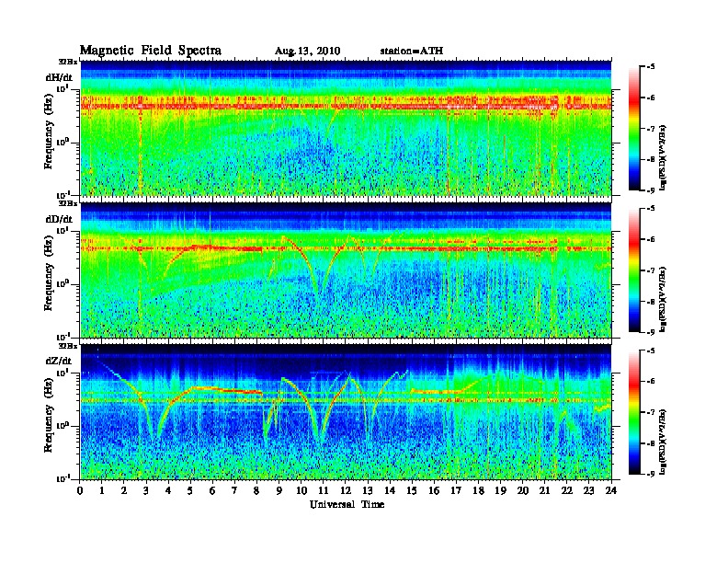Click the log(PSD) units label beside dH/dt color bar

click(x=663, y=157)
